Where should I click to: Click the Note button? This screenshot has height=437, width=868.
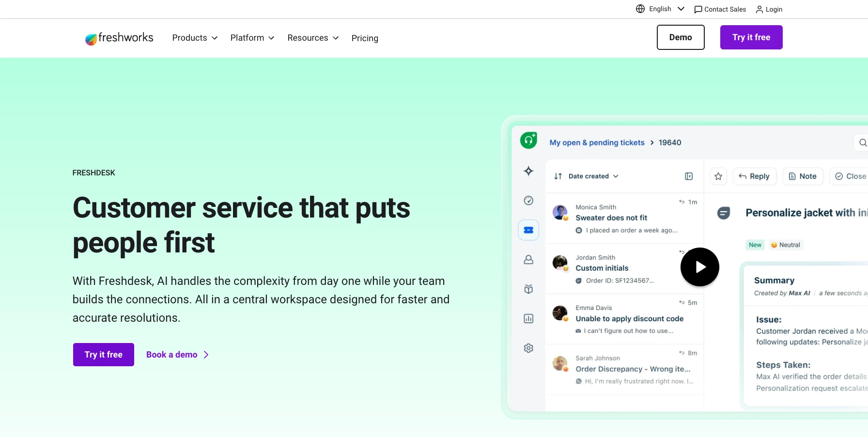(x=803, y=176)
